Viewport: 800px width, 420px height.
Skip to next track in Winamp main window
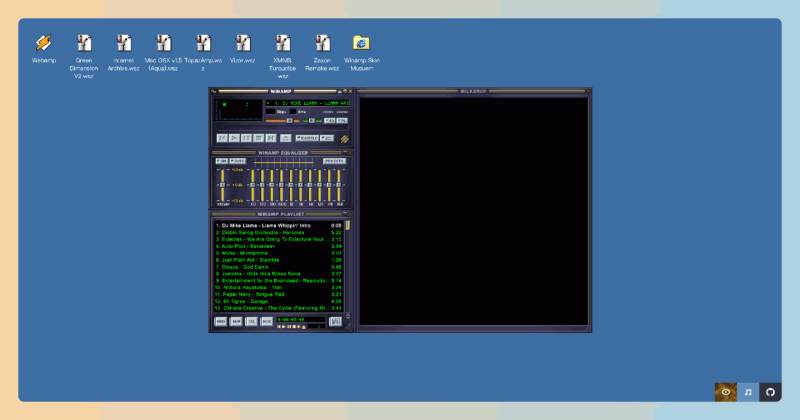pos(271,138)
